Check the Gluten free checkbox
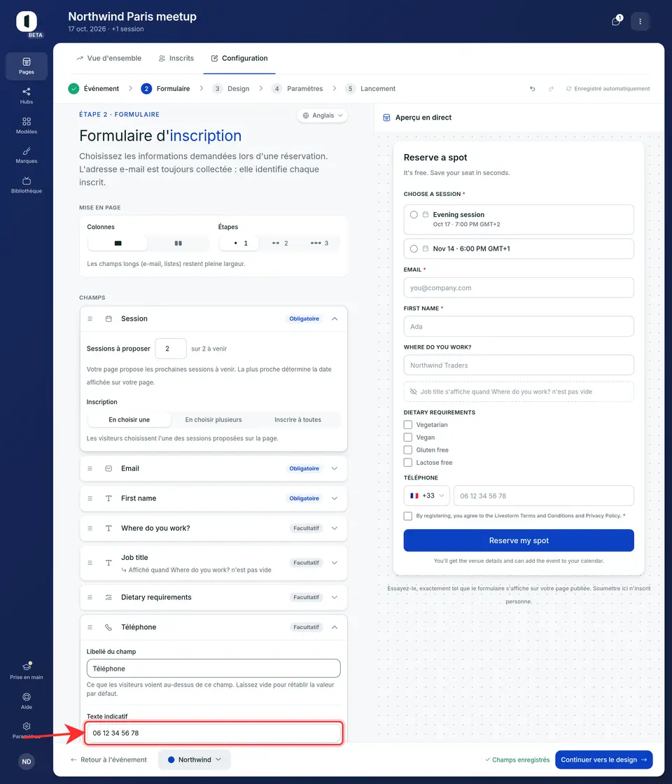The image size is (672, 784). coord(408,449)
